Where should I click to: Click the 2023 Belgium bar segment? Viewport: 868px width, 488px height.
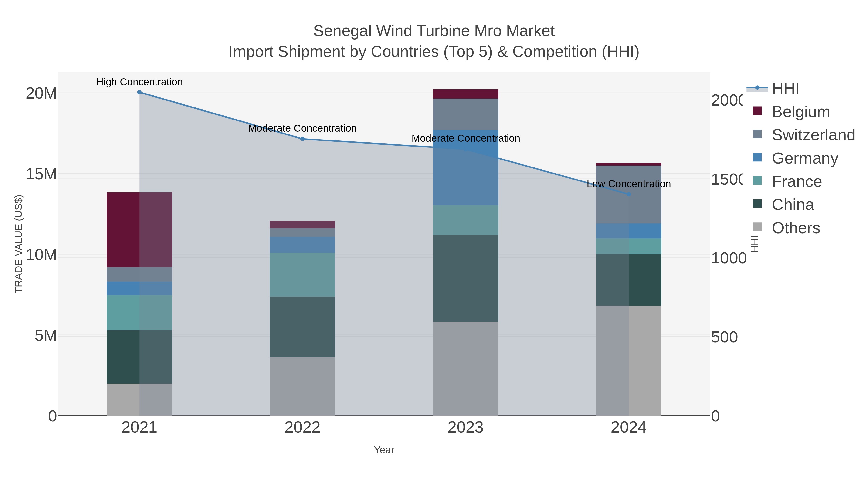tap(466, 94)
